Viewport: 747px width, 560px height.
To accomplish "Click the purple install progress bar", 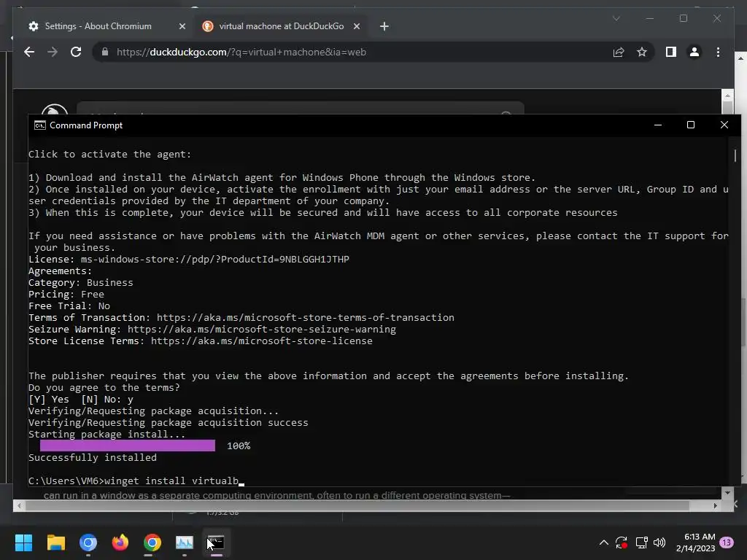I will coord(128,446).
